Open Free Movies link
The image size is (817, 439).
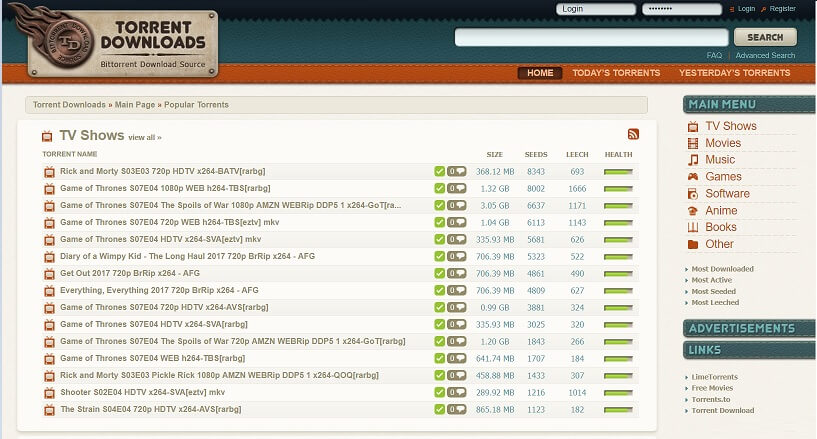[712, 388]
